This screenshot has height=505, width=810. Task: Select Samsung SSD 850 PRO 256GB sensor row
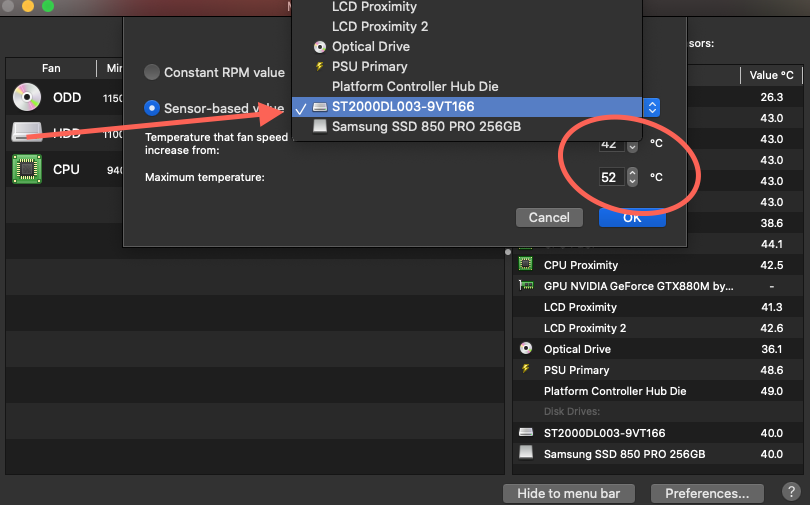click(658, 454)
